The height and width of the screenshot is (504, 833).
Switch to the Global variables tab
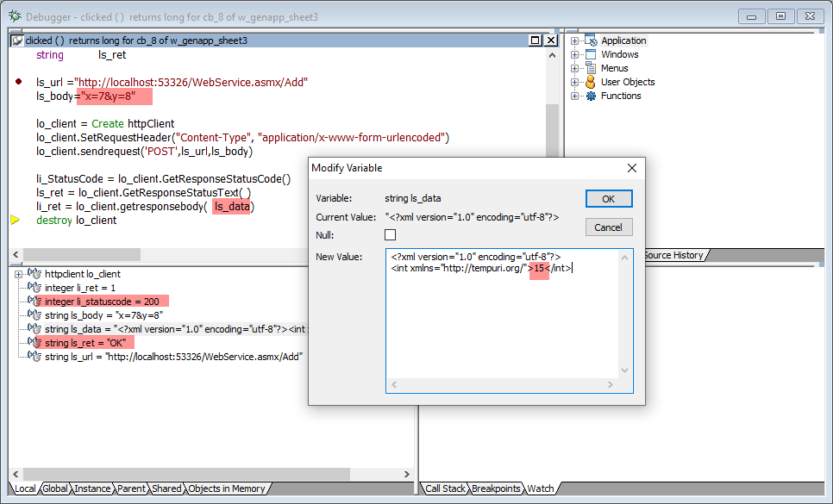55,488
